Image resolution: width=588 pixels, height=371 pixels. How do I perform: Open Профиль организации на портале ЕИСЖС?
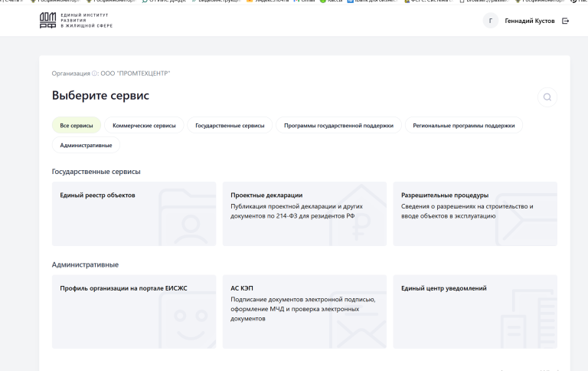(x=134, y=312)
